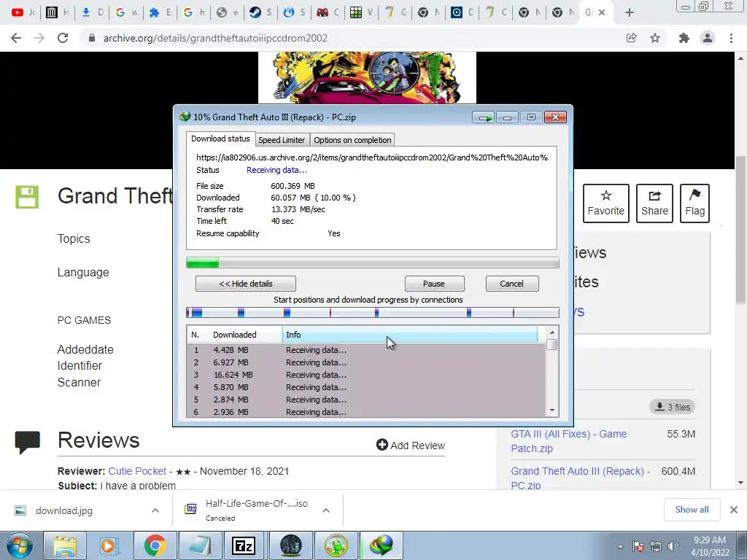Open 7-Zip from taskbar
Image resolution: width=747 pixels, height=560 pixels.
(x=244, y=545)
